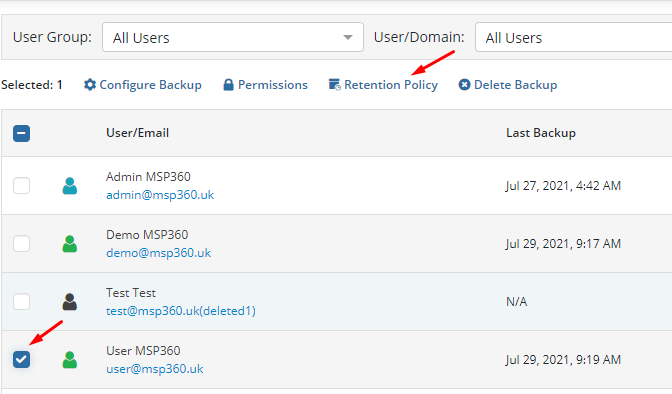Image resolution: width=672 pixels, height=394 pixels.
Task: Open Retention Policy settings
Action: [x=383, y=84]
